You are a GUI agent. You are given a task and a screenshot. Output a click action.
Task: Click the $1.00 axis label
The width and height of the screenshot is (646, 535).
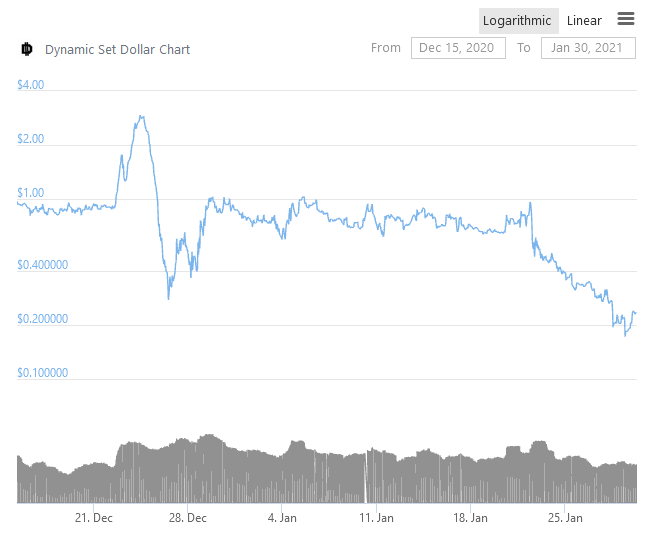pos(31,193)
